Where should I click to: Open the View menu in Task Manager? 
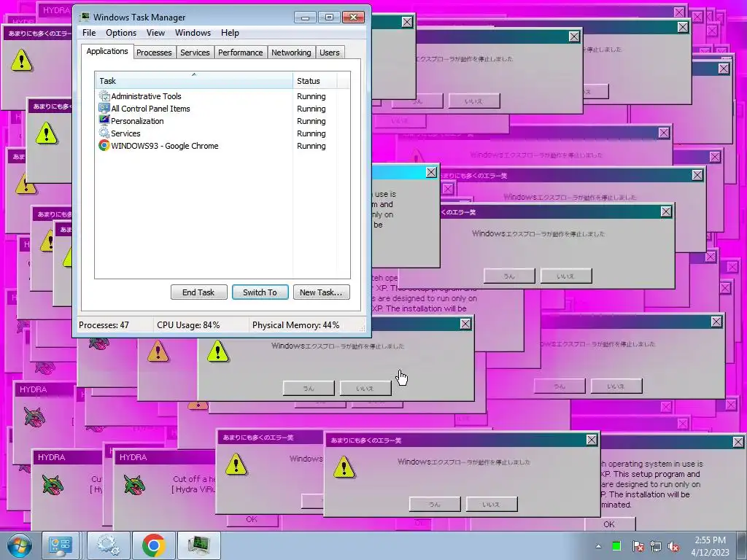point(155,33)
